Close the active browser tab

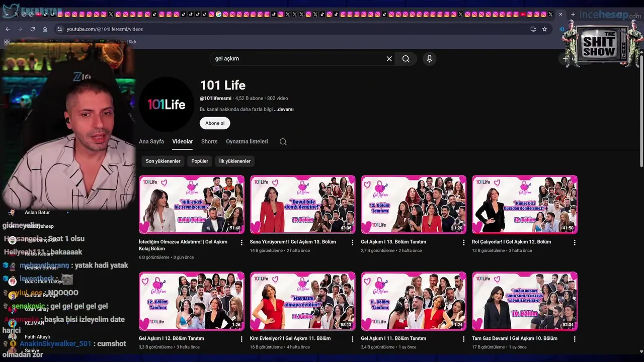tap(560, 14)
